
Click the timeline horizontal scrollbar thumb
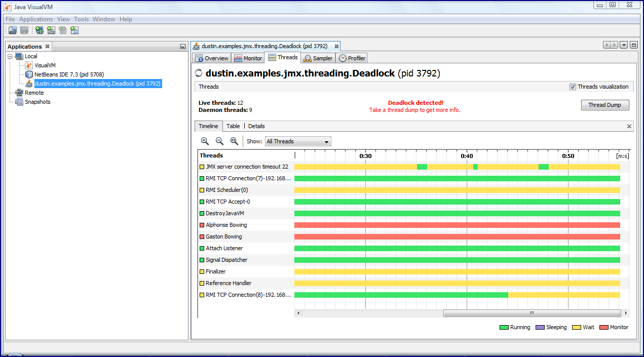click(532, 313)
